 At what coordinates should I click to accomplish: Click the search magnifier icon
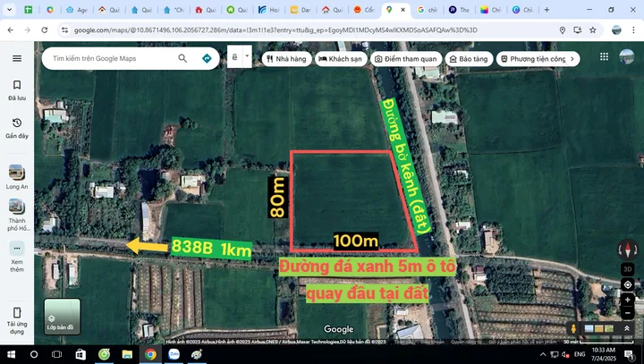pos(182,58)
